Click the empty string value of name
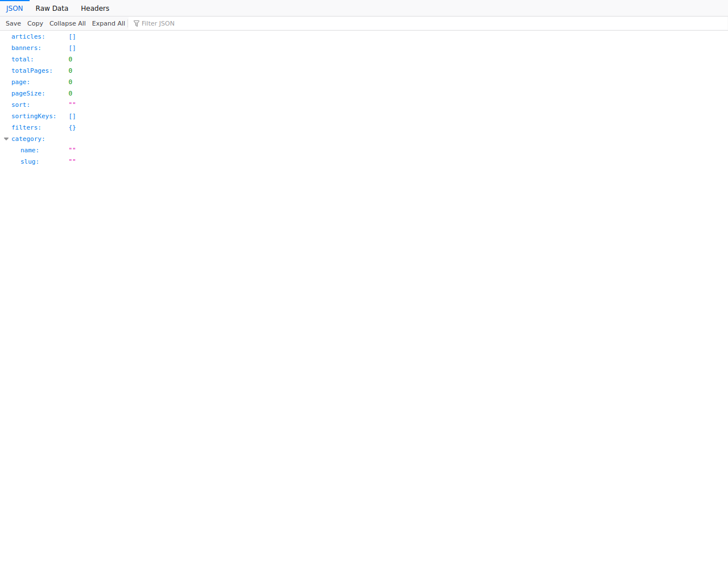 72,150
